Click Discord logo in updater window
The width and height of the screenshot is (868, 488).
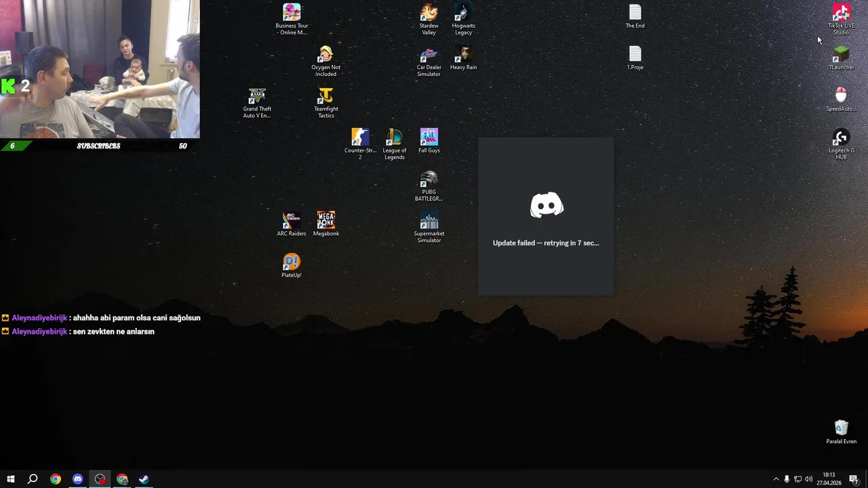(x=547, y=205)
